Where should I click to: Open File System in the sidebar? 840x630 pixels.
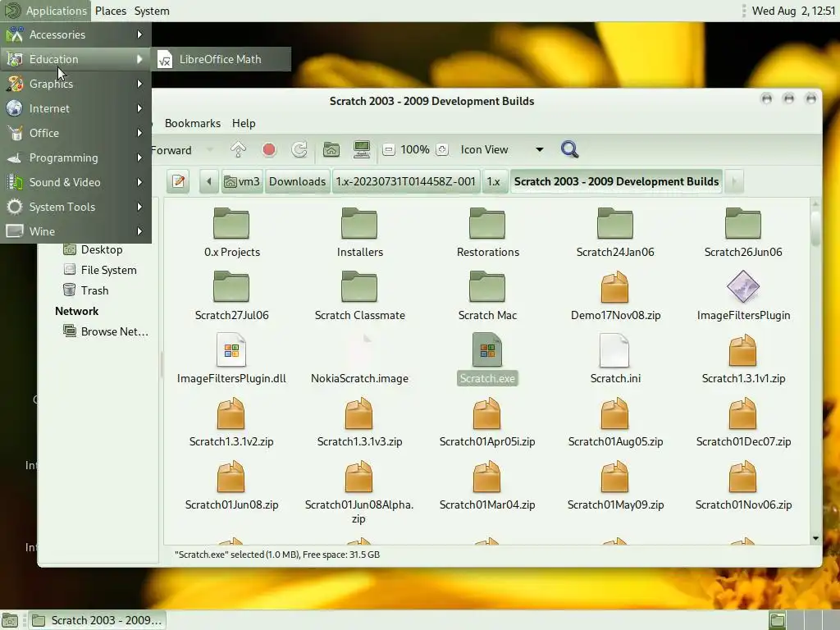(x=100, y=270)
